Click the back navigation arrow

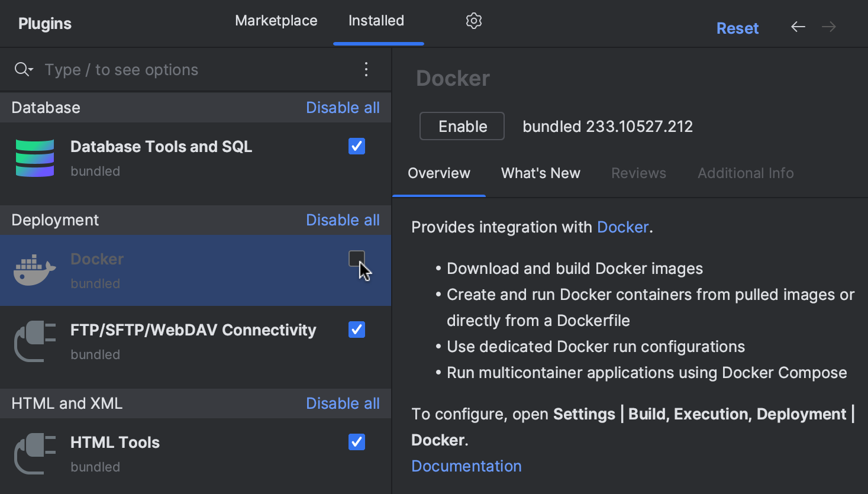click(x=798, y=27)
